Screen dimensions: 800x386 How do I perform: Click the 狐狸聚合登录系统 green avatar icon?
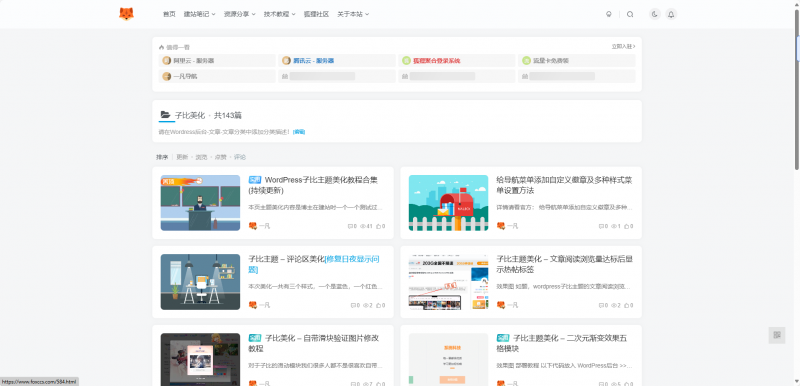(406, 61)
